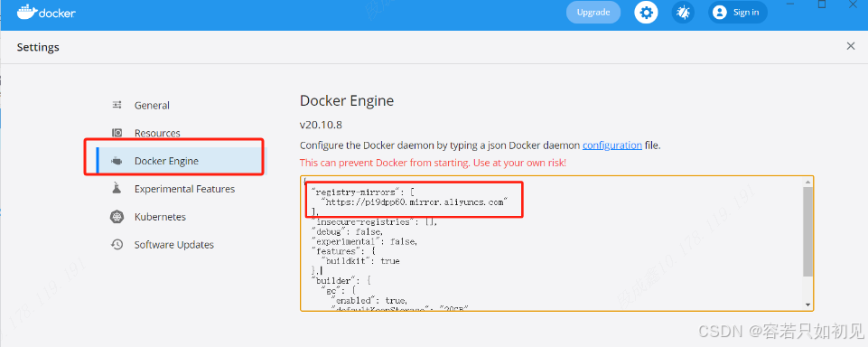Click the Docker Engine whale icon
The image size is (868, 347).
pyautogui.click(x=117, y=161)
